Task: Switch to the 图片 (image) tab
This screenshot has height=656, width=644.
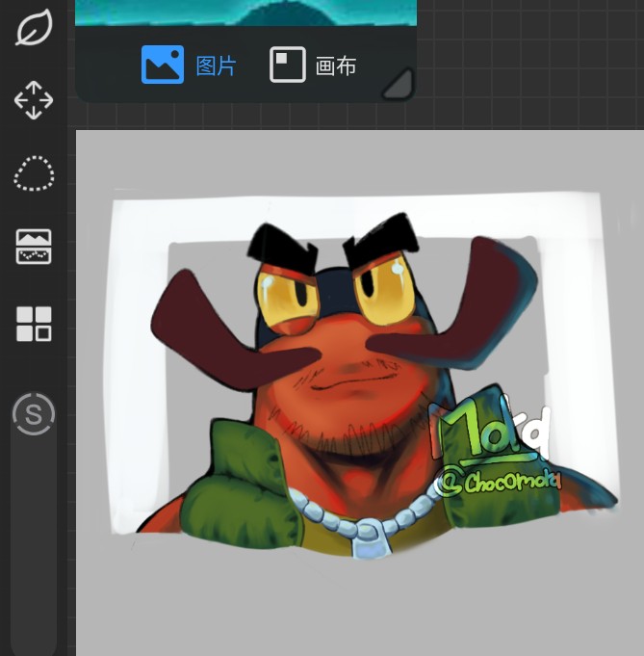Action: click(x=189, y=65)
